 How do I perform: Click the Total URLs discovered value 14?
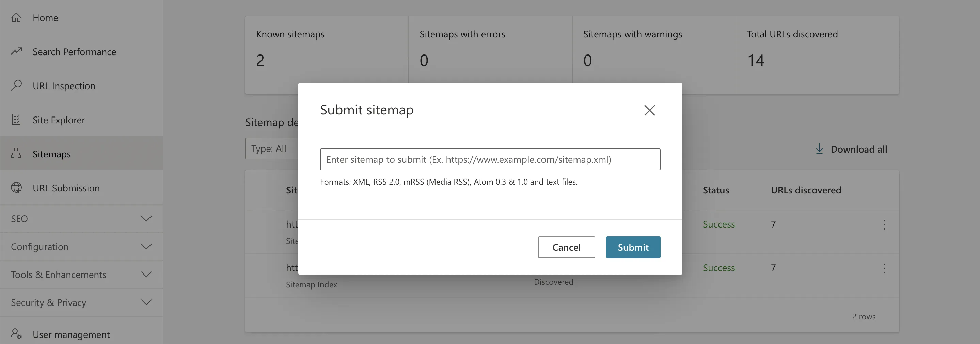click(756, 61)
